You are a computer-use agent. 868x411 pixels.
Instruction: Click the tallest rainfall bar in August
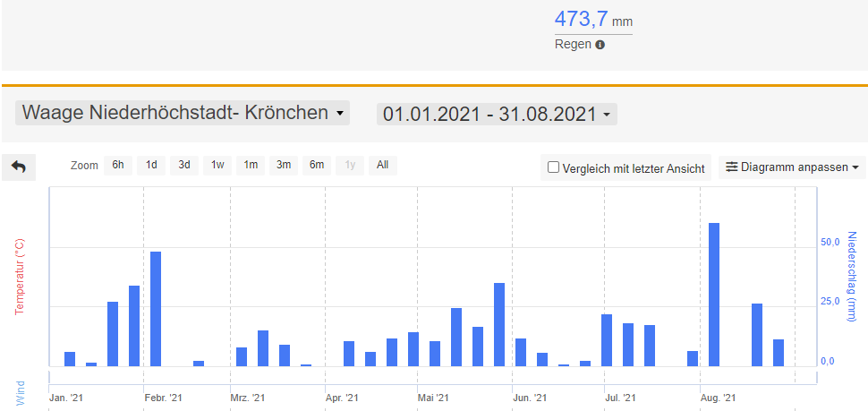tap(713, 294)
